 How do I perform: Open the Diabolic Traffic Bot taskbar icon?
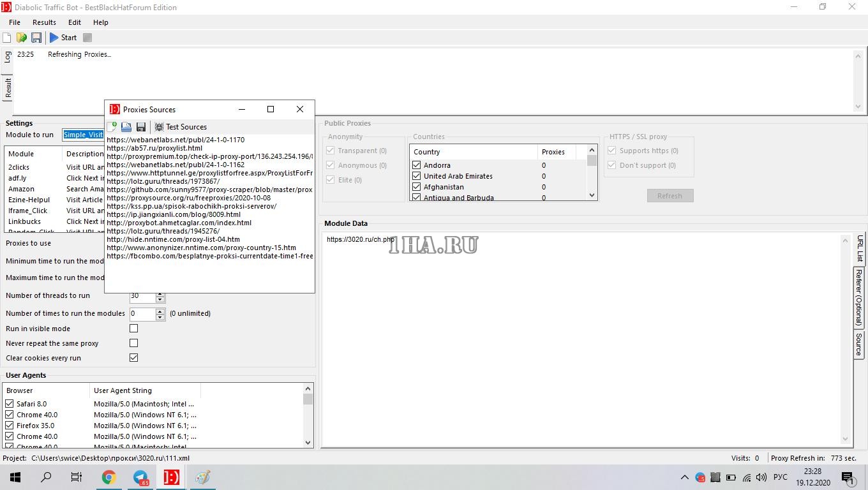point(170,477)
